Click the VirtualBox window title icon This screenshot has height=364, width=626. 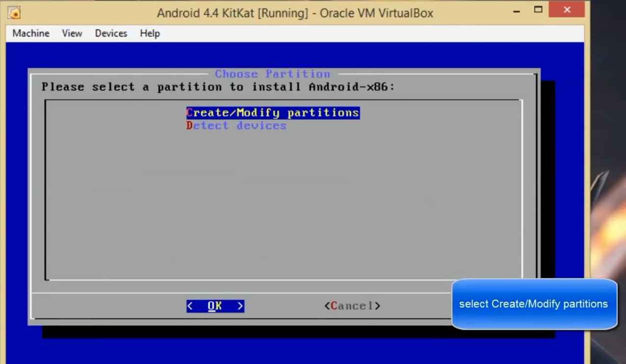[14, 13]
